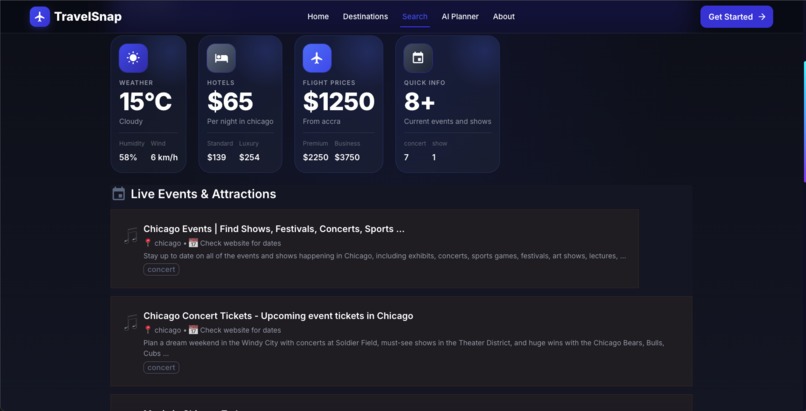Click the arrow inside Get Started button
806x411 pixels.
click(762, 17)
